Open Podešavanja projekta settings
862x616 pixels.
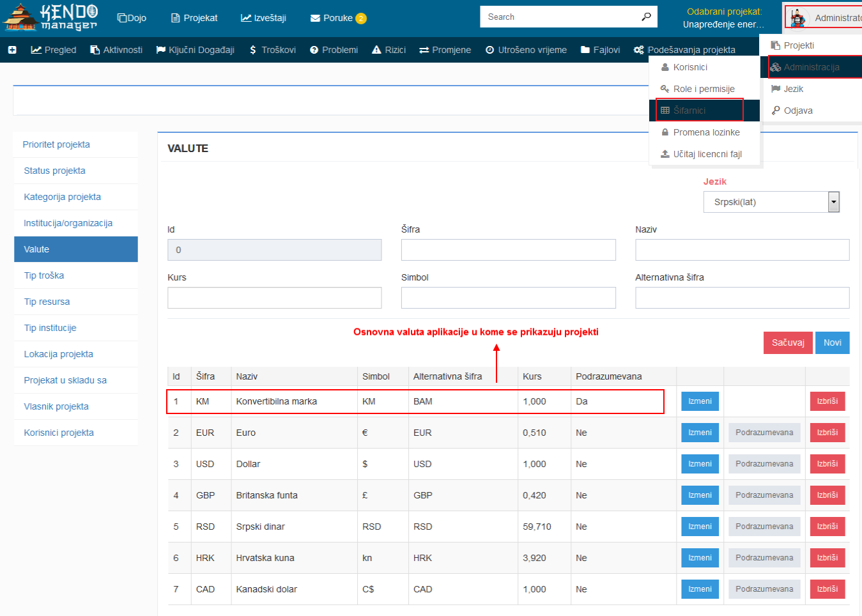(x=684, y=50)
